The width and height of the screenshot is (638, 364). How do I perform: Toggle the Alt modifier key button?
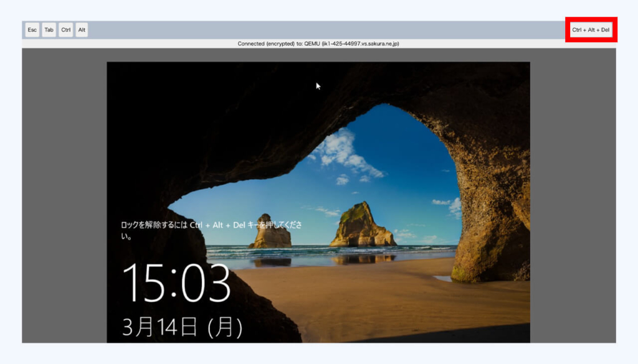click(82, 30)
